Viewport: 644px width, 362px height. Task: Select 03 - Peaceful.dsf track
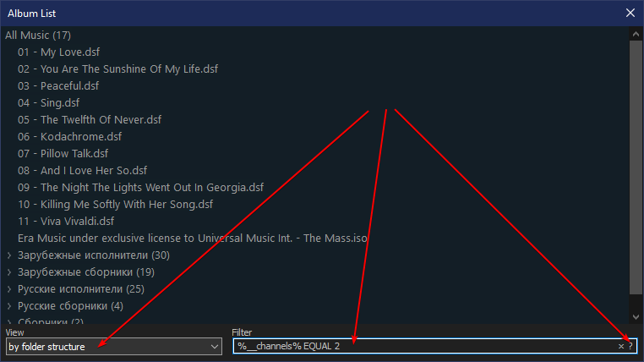tap(58, 86)
